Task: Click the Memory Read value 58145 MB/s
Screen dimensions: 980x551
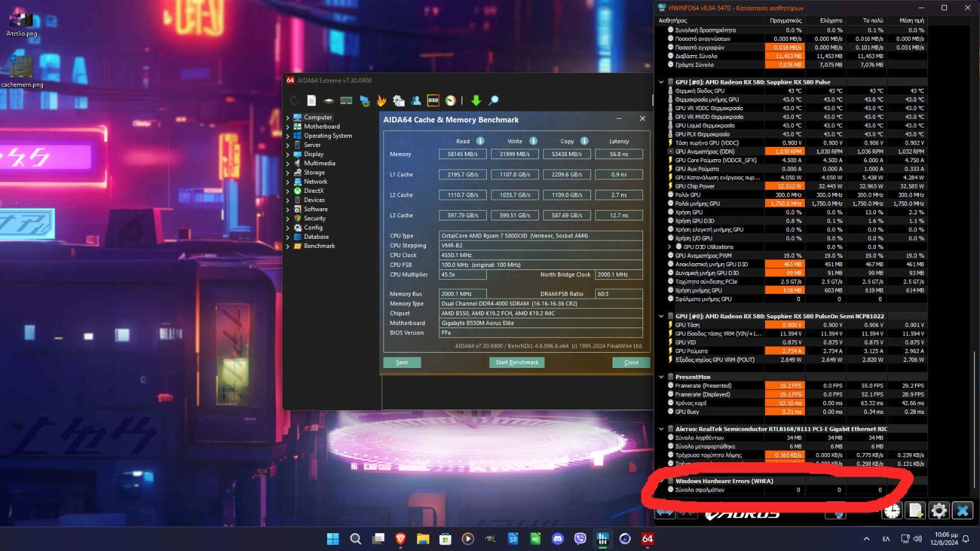Action: coord(462,154)
